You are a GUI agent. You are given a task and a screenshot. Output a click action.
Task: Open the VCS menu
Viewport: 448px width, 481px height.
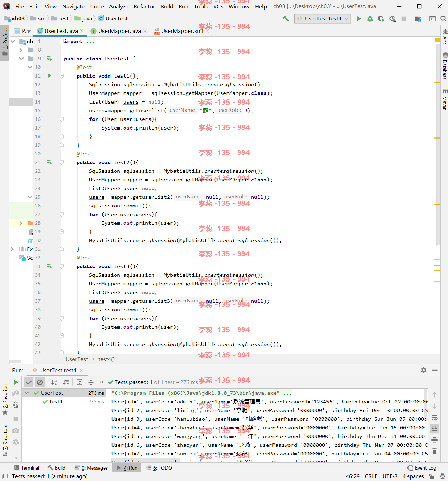coord(218,6)
